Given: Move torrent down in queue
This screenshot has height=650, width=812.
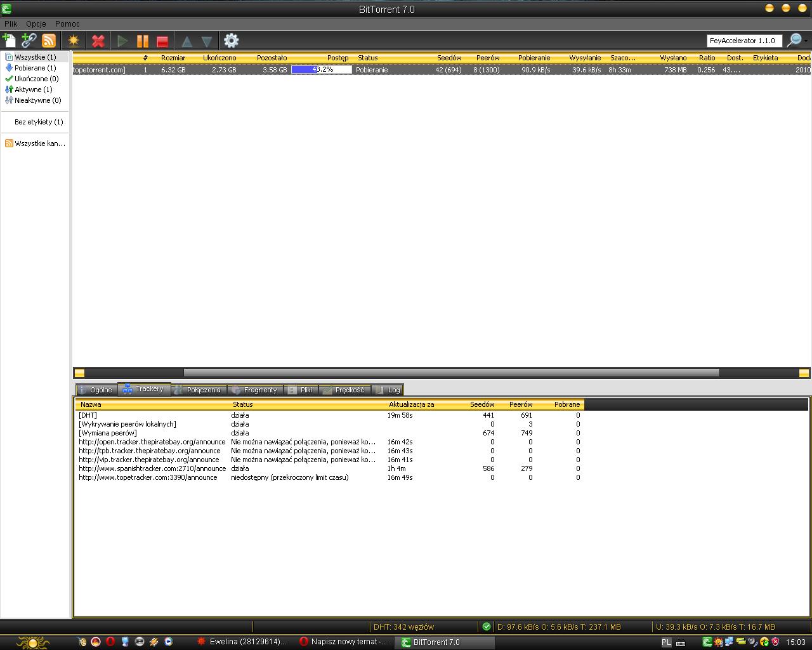Looking at the screenshot, I should tap(207, 41).
